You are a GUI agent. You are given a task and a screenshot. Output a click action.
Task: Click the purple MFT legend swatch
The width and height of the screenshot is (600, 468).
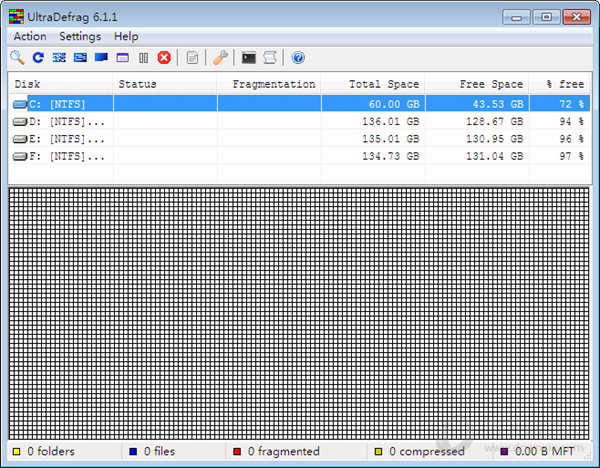504,452
